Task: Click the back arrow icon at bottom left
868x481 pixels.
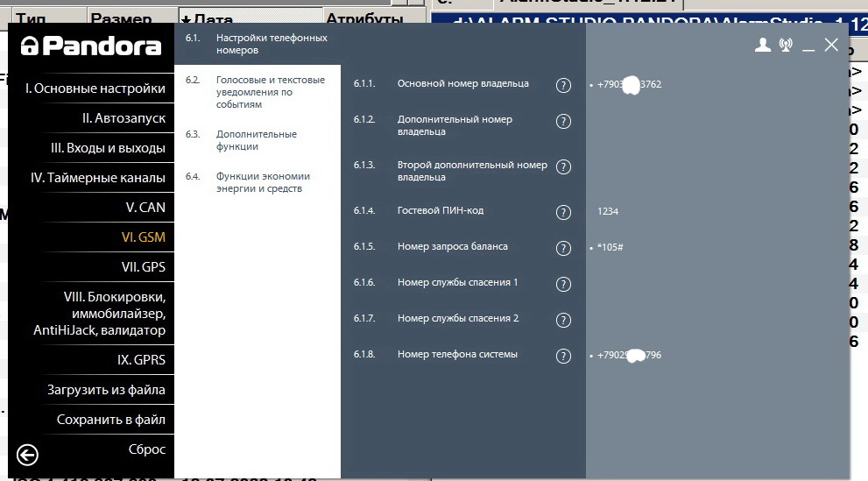Action: (x=27, y=454)
